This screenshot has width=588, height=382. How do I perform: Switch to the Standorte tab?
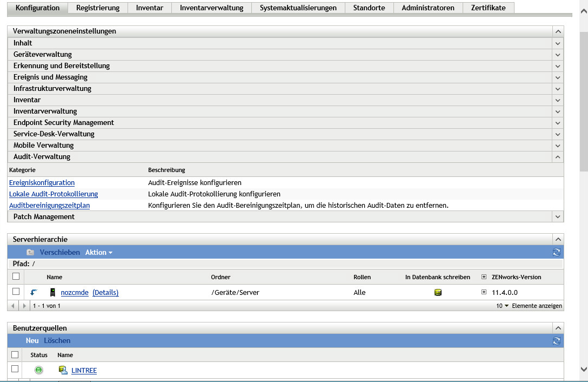(x=369, y=8)
